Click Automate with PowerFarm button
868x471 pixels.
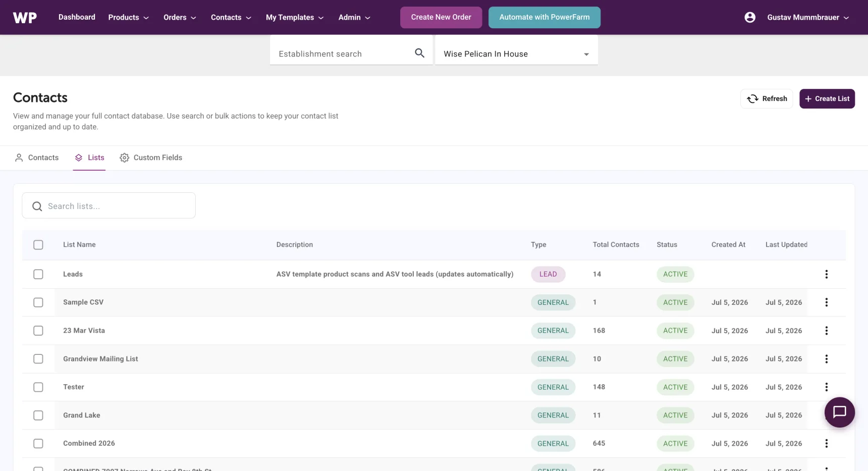point(545,17)
